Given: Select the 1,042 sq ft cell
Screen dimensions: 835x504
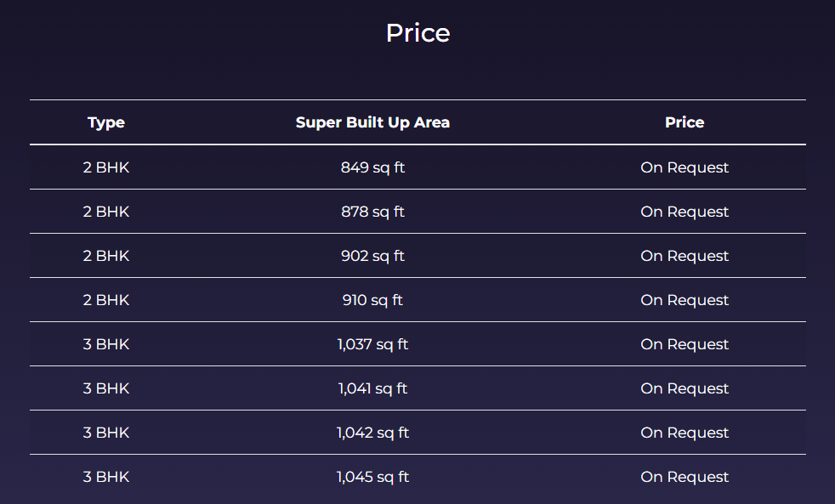Looking at the screenshot, I should pos(372,433).
